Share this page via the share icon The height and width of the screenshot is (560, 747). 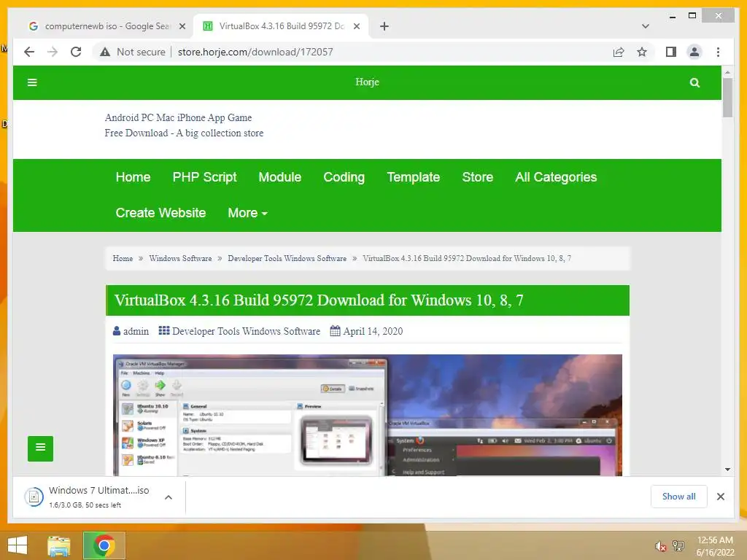tap(619, 52)
